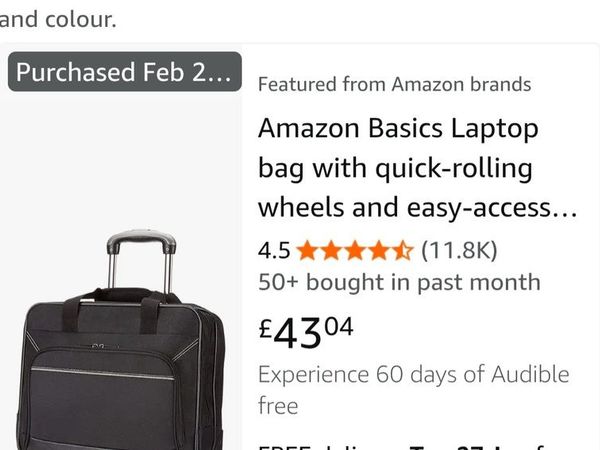This screenshot has height=450, width=600.
Task: Click the word 'free' under Audible offer
Action: (278, 406)
